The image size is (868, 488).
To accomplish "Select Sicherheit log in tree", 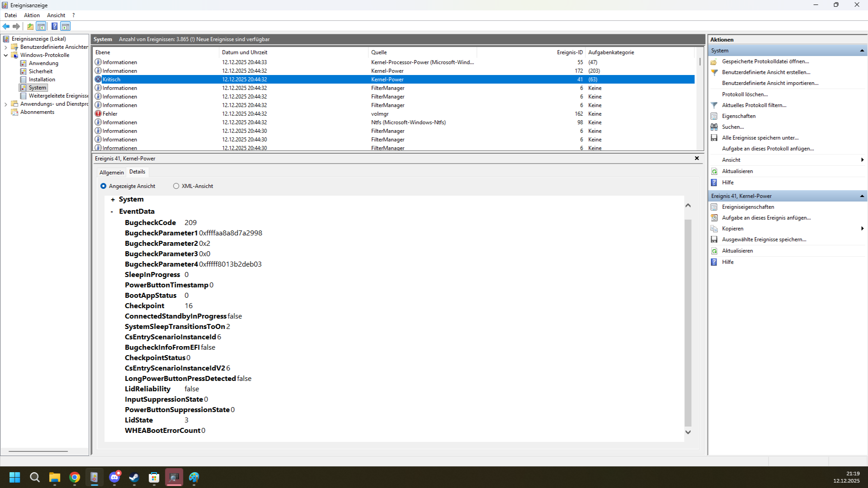I will (41, 71).
